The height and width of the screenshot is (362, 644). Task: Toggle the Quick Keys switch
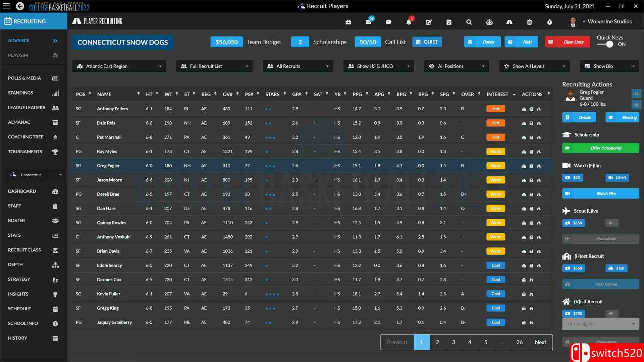pos(605,44)
